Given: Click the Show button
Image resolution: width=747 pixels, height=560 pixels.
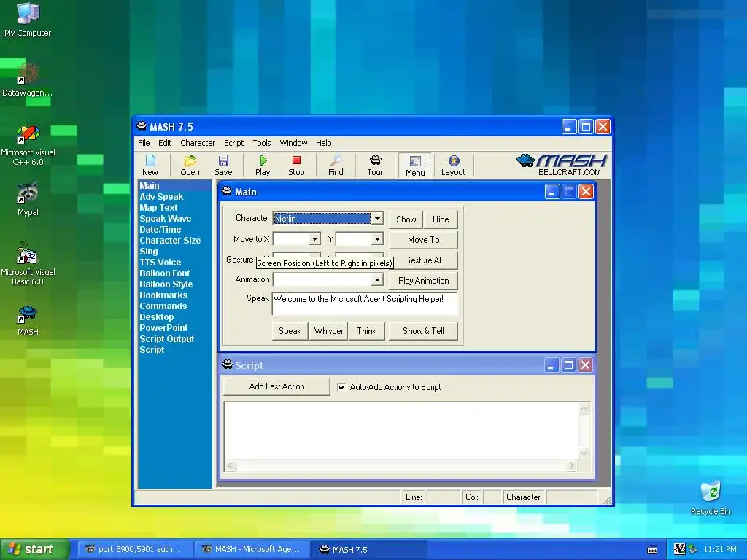Looking at the screenshot, I should pyautogui.click(x=406, y=219).
